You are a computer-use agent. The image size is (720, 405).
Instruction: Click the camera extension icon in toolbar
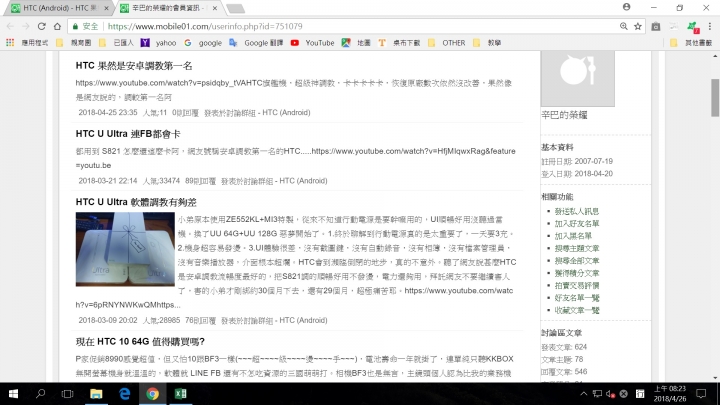click(x=656, y=27)
